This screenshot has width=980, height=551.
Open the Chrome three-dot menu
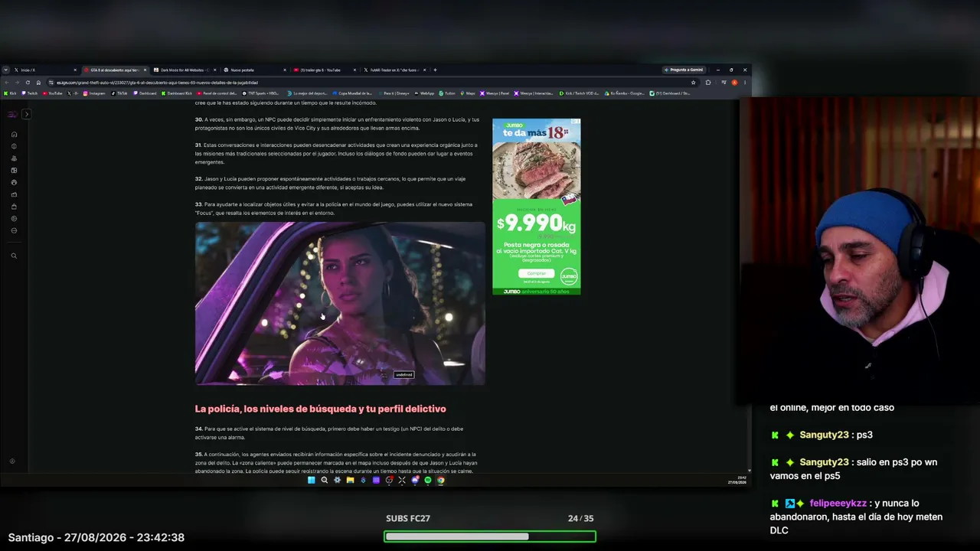(744, 82)
